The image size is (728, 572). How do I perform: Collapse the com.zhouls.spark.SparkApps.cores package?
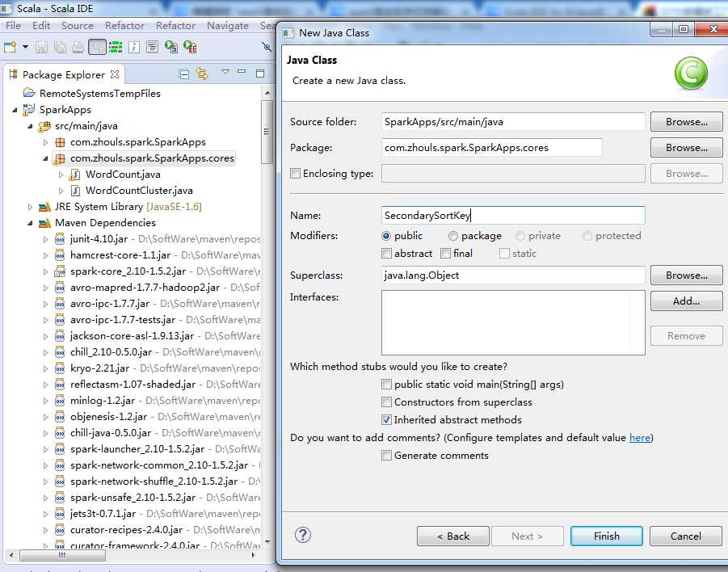point(45,159)
